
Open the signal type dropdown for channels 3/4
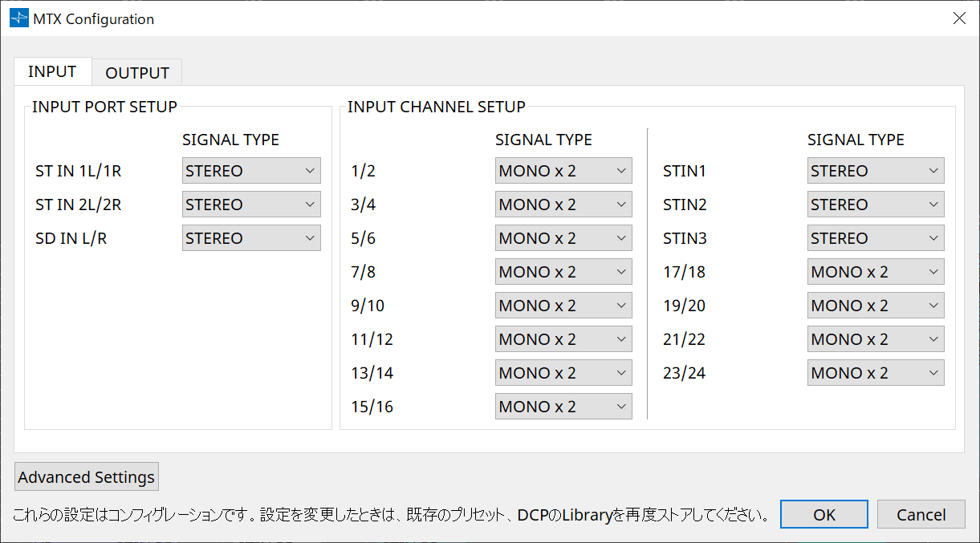[x=563, y=204]
